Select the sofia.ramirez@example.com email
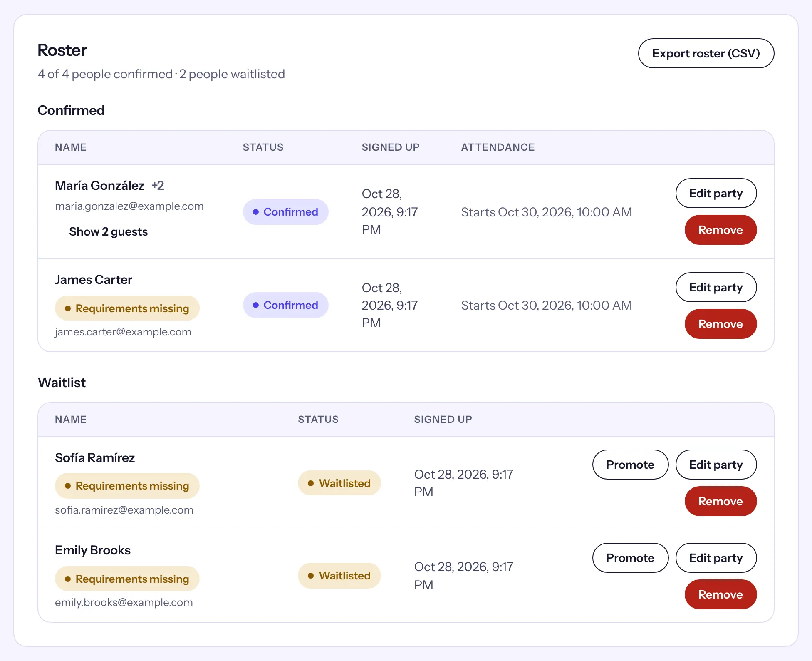Viewport: 812px width, 661px height. point(124,510)
